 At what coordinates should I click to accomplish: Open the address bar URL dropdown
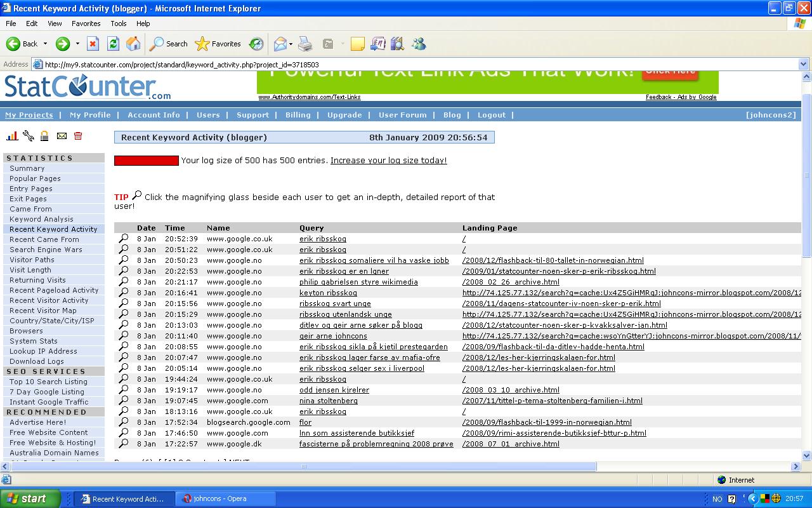tap(803, 64)
